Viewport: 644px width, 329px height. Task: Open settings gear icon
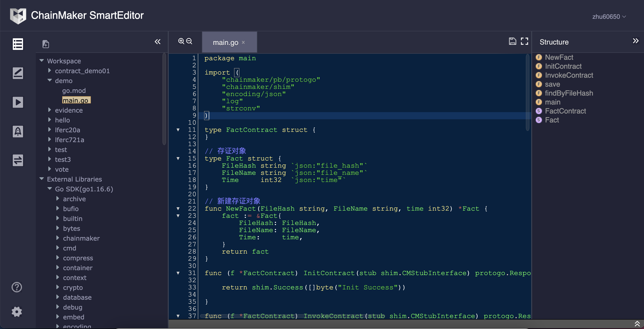point(17,312)
